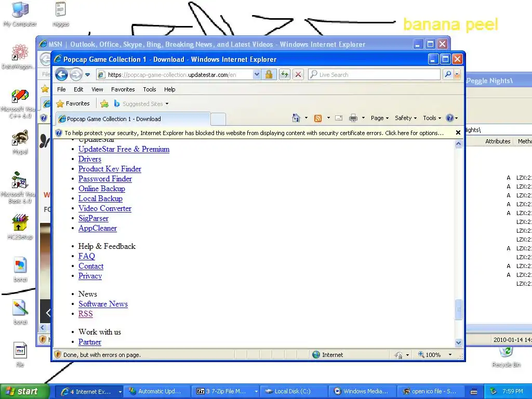This screenshot has height=399, width=532.
Task: Open the Contact link
Action: point(91,266)
